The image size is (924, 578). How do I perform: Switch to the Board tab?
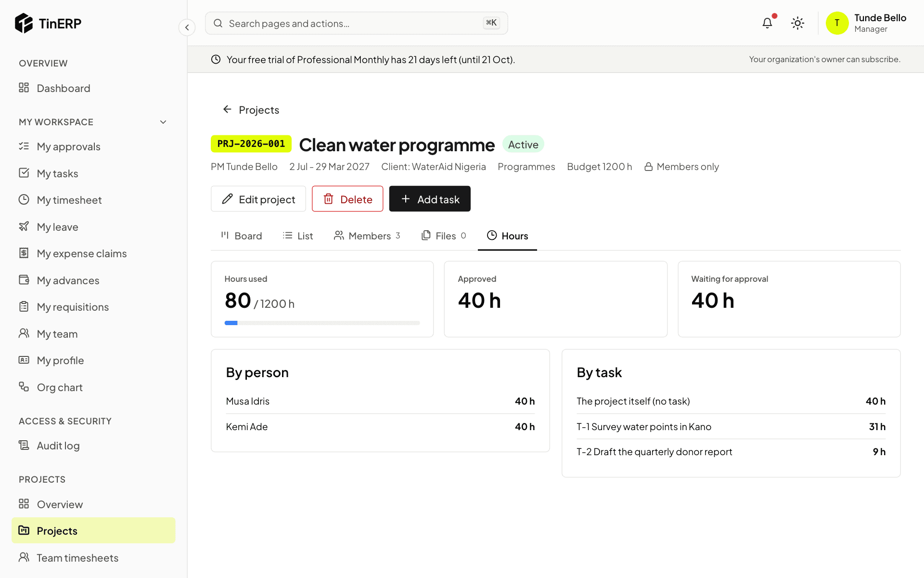[241, 236]
